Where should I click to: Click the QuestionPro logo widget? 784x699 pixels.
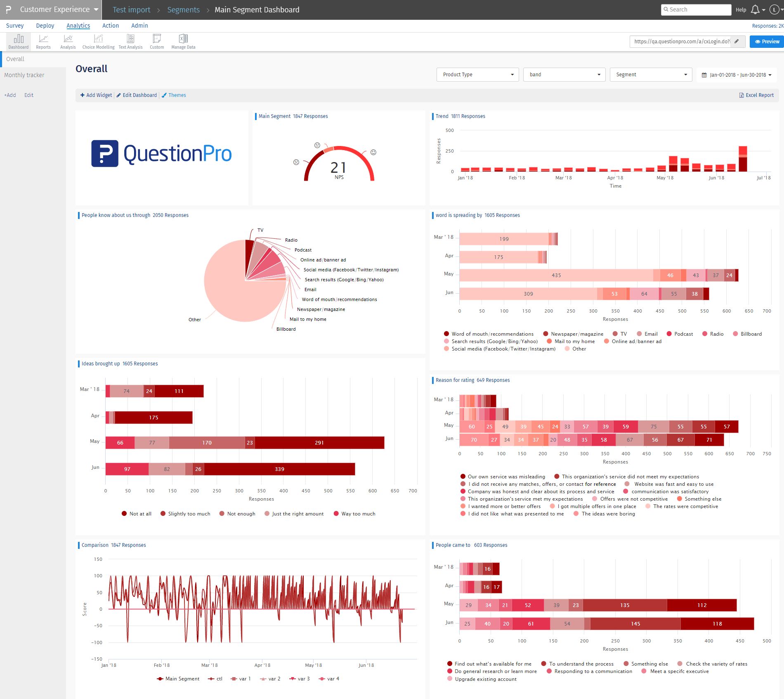161,153
